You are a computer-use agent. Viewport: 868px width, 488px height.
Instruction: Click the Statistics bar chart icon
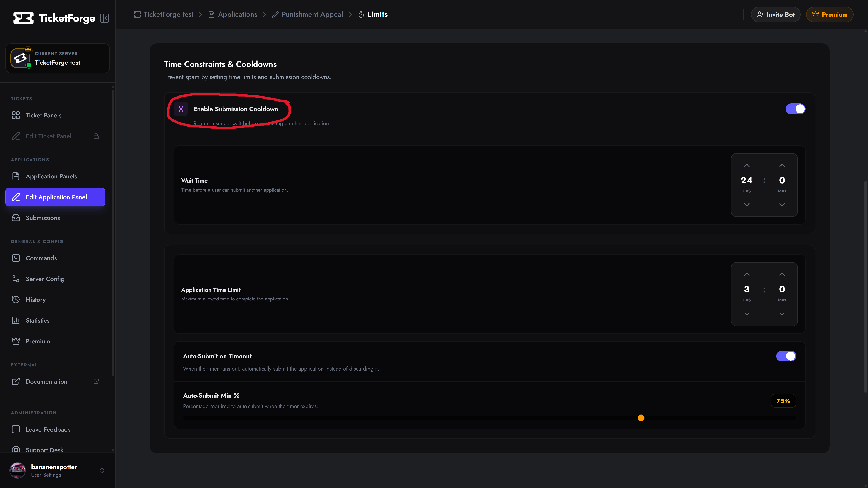pyautogui.click(x=16, y=320)
